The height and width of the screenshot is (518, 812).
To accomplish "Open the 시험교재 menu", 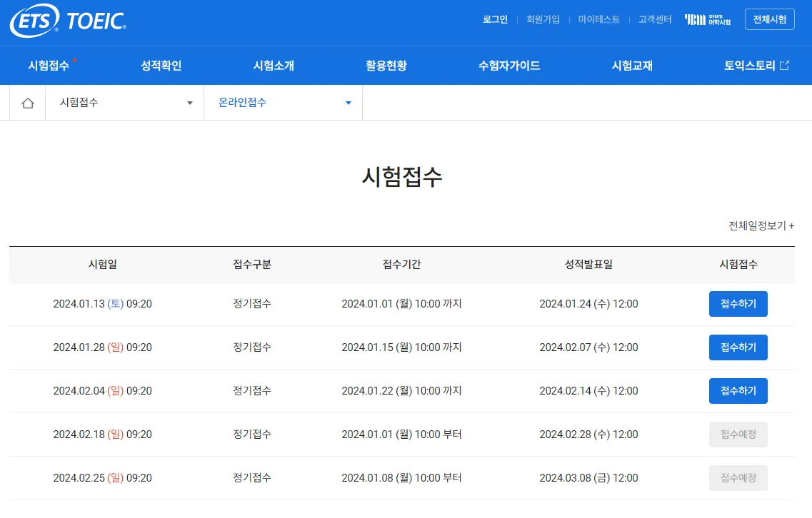I will pos(632,65).
